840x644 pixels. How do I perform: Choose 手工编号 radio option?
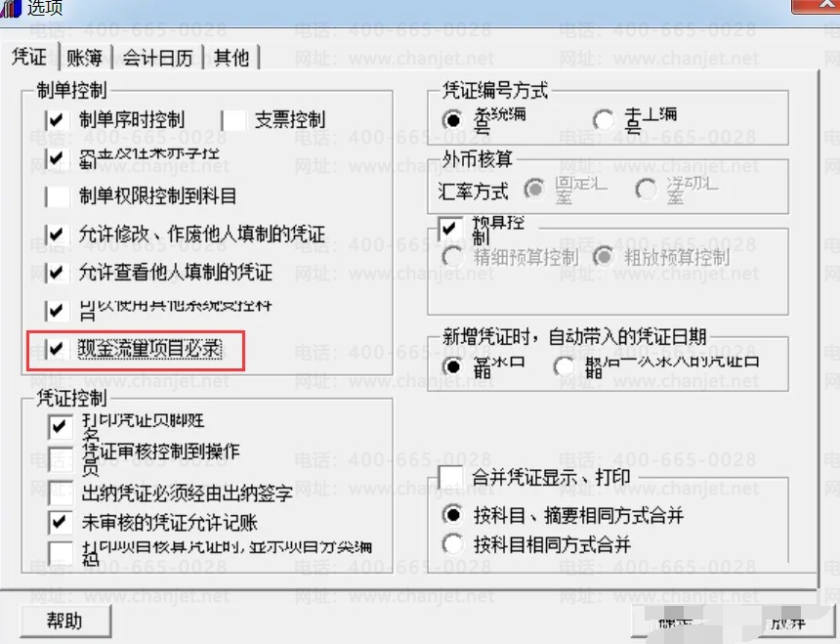(604, 120)
